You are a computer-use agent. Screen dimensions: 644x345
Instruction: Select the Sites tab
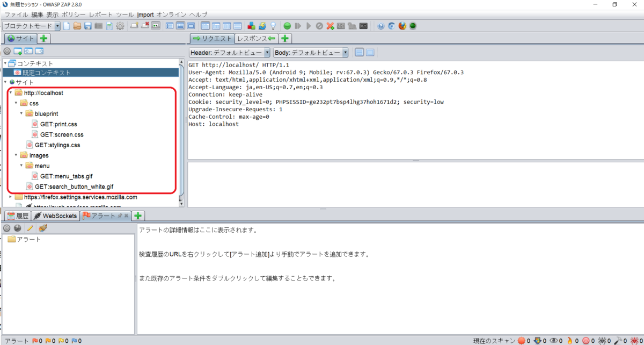pyautogui.click(x=21, y=38)
